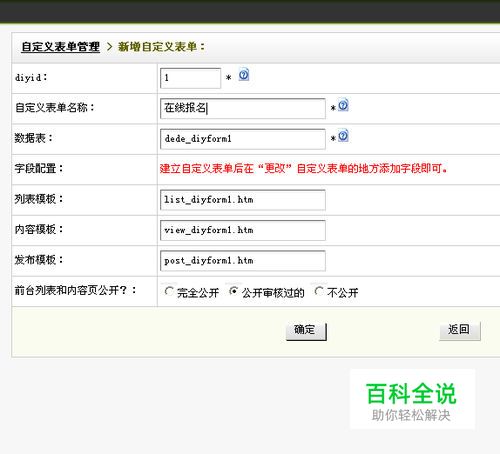The image size is (500, 454).
Task: Click the 字段配置 row label
Action: (x=39, y=169)
